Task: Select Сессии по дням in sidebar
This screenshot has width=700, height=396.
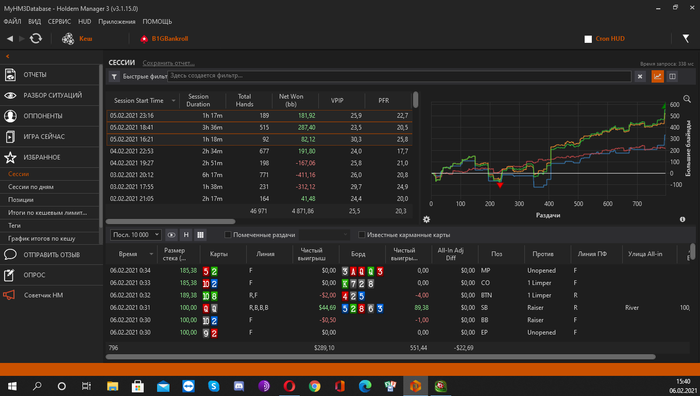Action: tap(31, 187)
